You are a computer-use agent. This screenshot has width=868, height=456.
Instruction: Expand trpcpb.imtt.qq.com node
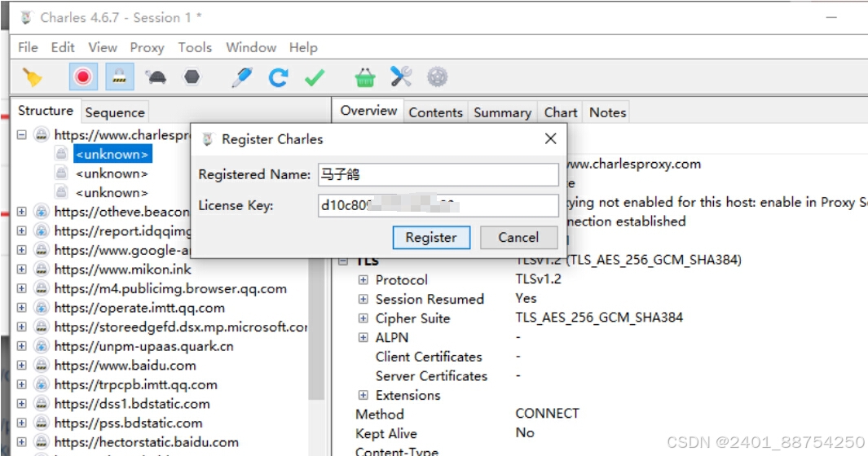[x=21, y=384]
